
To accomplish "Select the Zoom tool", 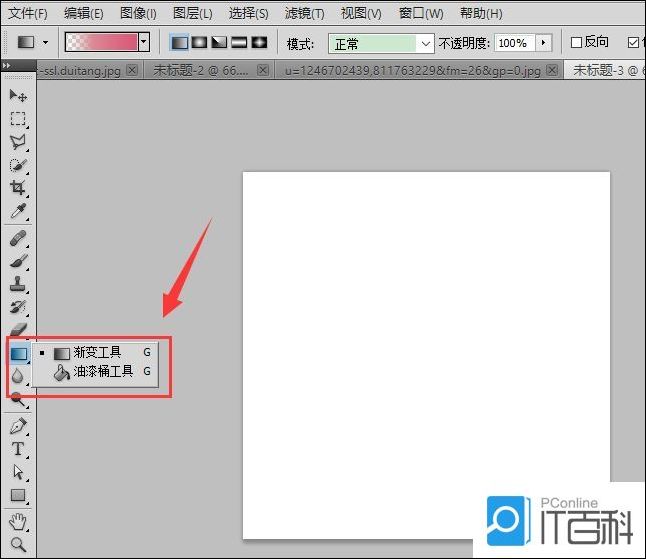I will click(18, 545).
